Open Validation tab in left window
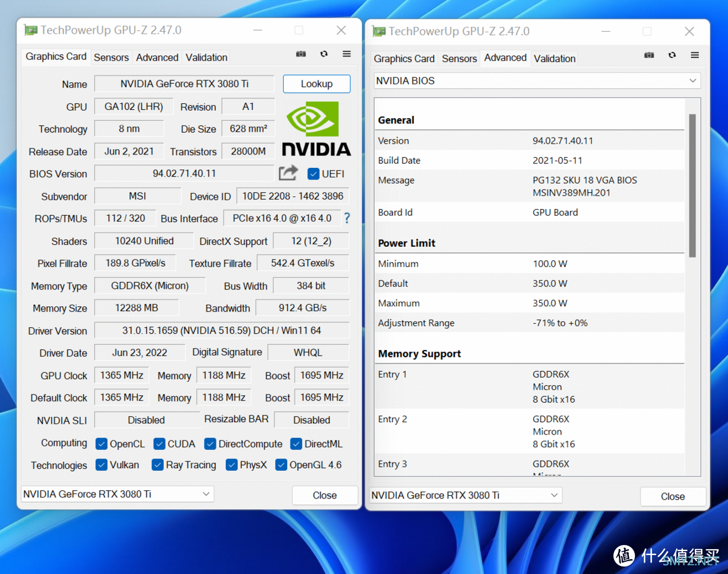 (206, 57)
